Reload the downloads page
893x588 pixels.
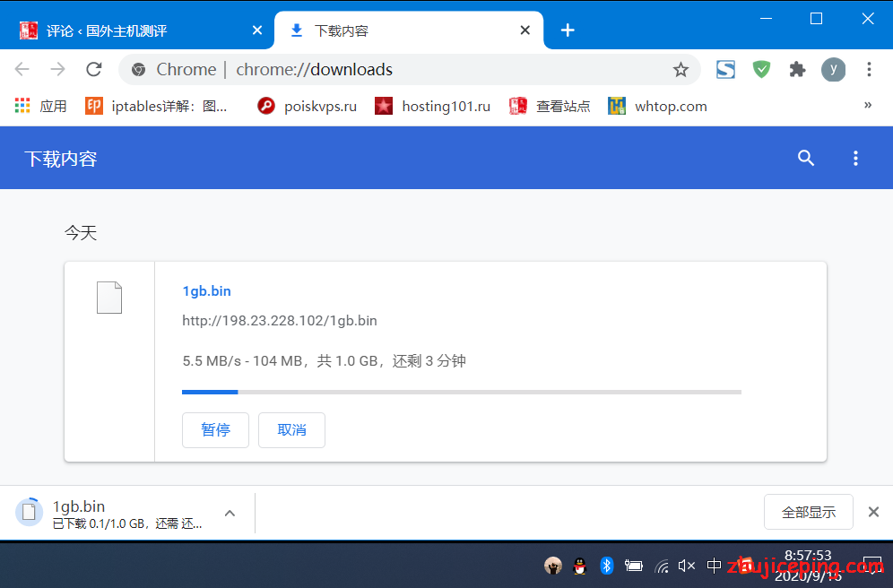(x=94, y=69)
